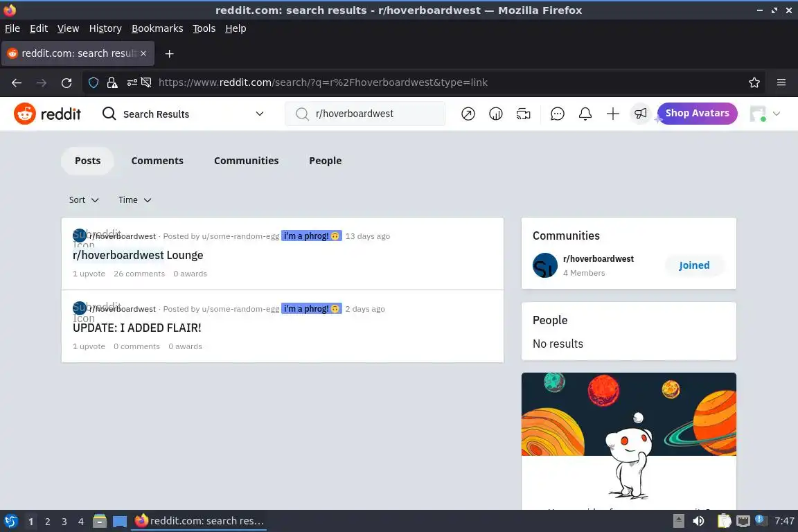Open the notifications bell icon
The width and height of the screenshot is (798, 532).
click(585, 114)
